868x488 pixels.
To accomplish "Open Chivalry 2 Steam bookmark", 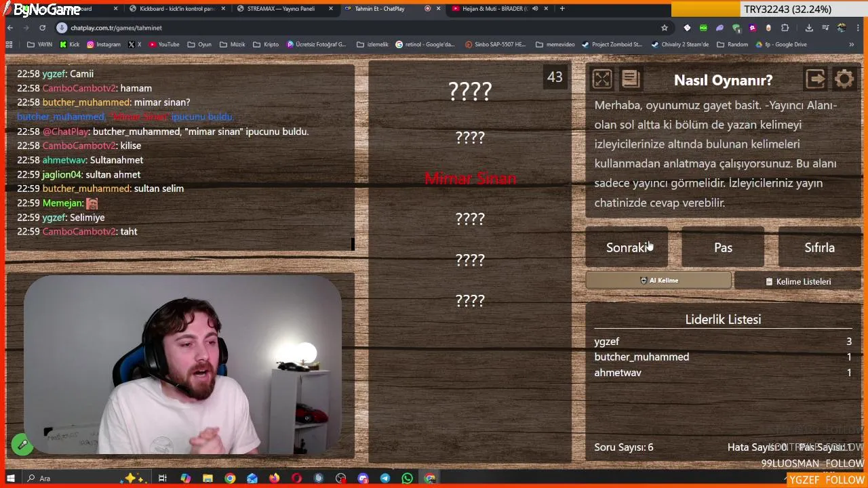I will (679, 45).
